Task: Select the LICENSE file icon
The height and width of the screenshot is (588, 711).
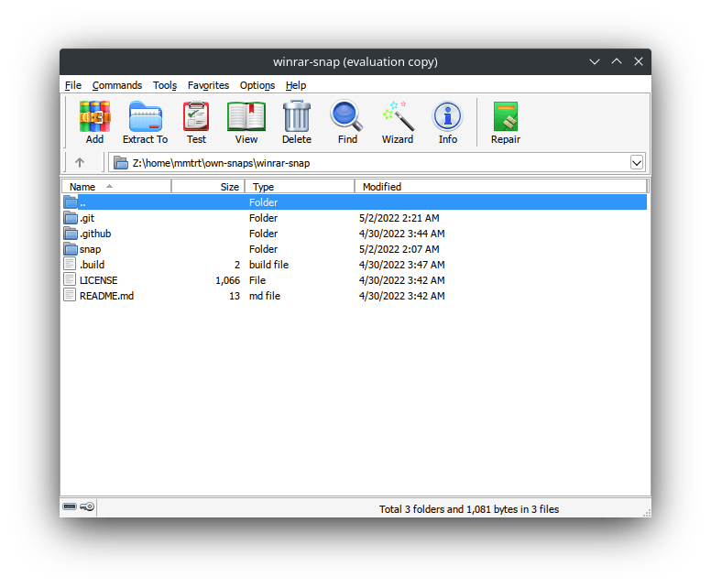Action: pos(70,279)
